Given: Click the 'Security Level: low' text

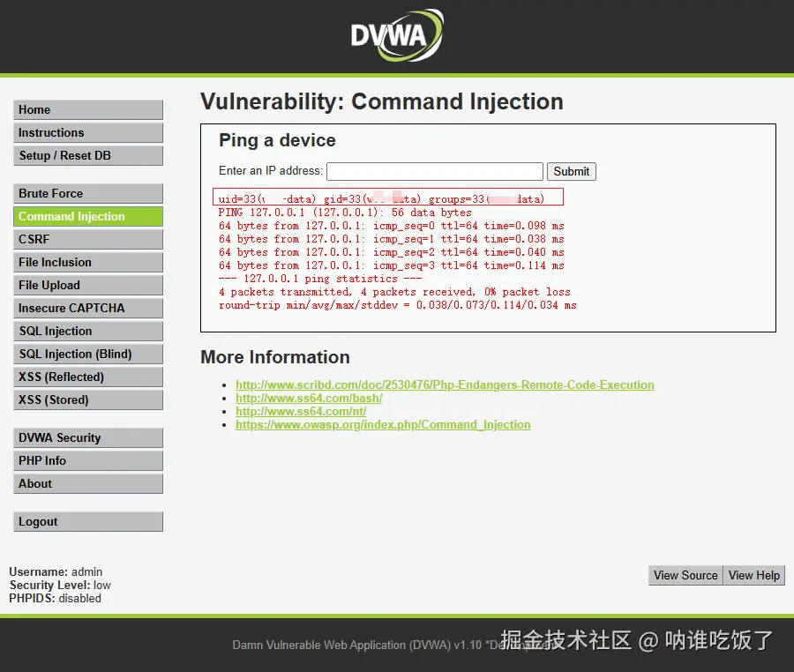Looking at the screenshot, I should pos(60,585).
